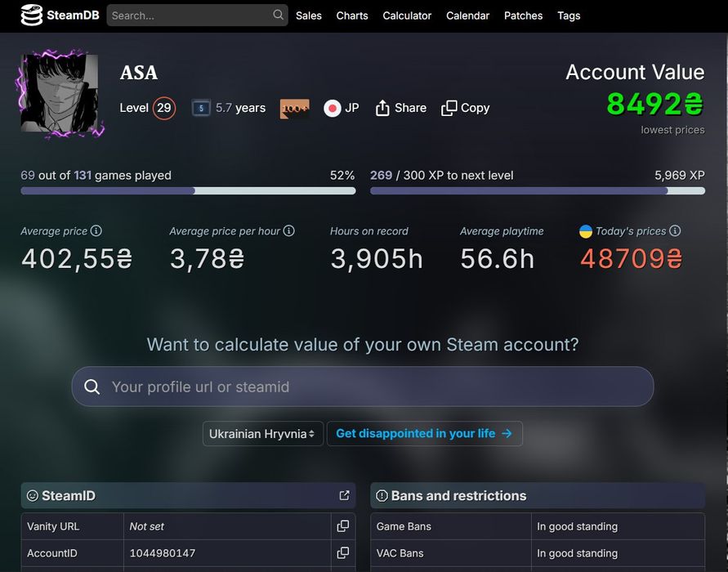Screen dimensions: 728x572
Task: Click the ASA profile name
Action: coord(139,73)
